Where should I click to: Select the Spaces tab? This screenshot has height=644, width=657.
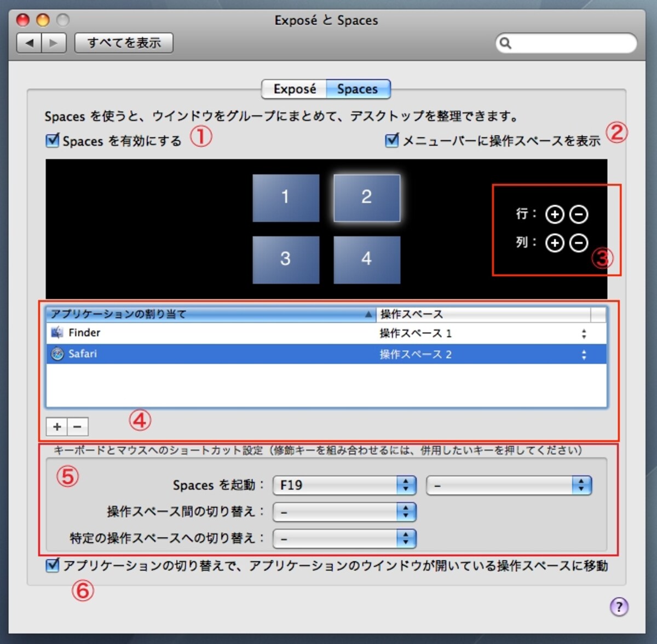click(358, 89)
